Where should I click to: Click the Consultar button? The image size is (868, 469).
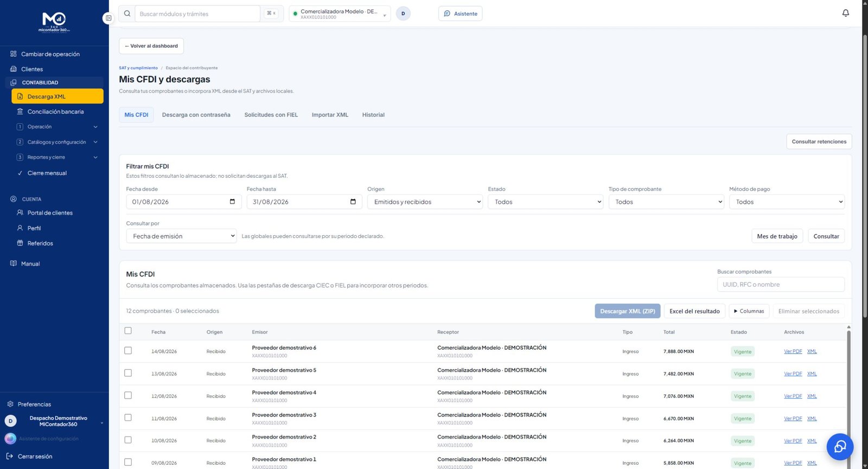826,236
